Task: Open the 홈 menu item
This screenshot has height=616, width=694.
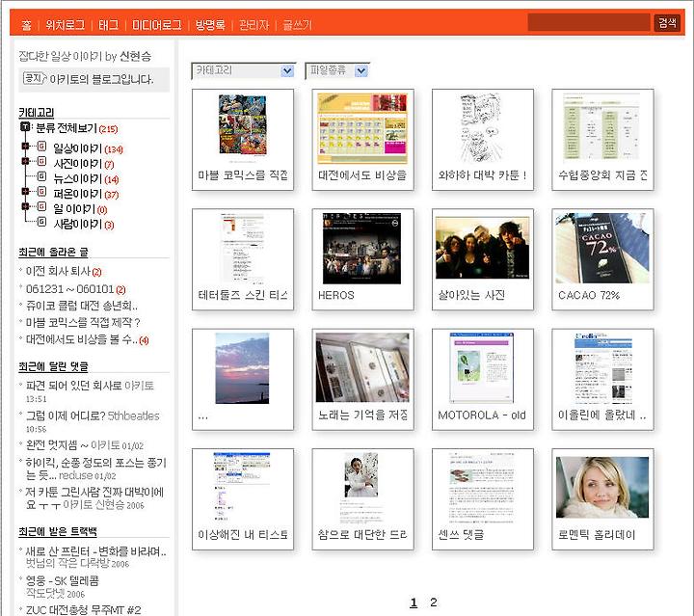Action: [x=26, y=25]
